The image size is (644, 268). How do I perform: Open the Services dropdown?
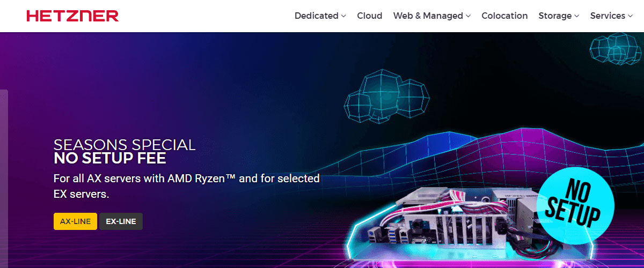pyautogui.click(x=611, y=16)
